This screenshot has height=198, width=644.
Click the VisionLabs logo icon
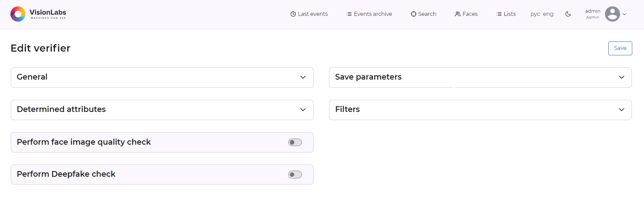pyautogui.click(x=18, y=14)
